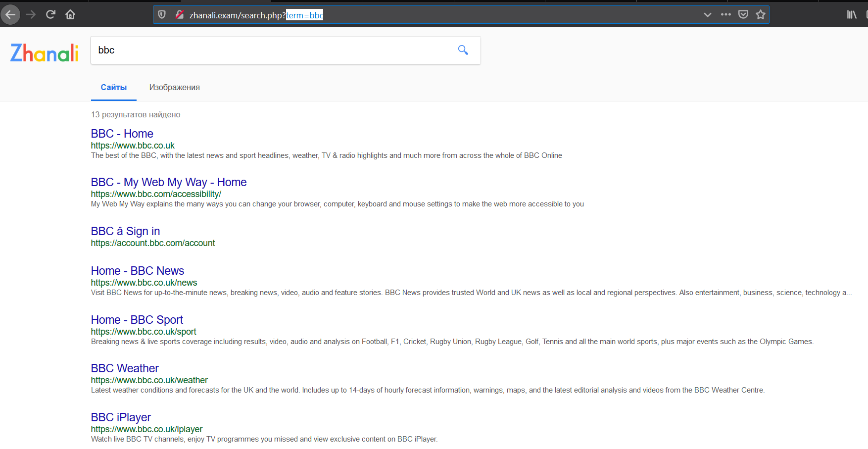Click the 'Visit BBC News for up-to-the-minute' description

coord(472,293)
